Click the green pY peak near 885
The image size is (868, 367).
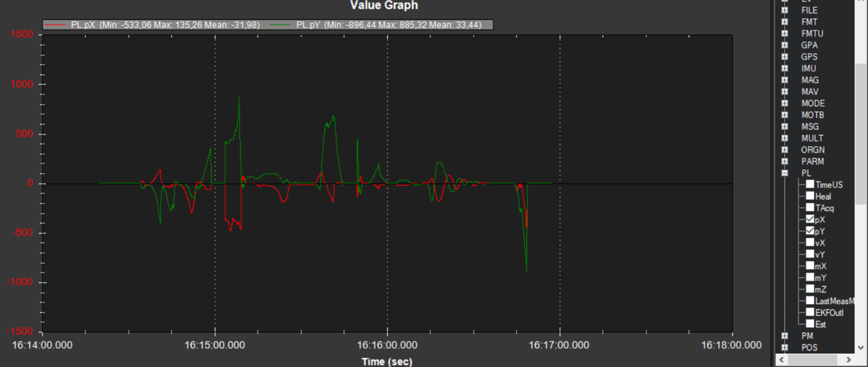coord(239,97)
